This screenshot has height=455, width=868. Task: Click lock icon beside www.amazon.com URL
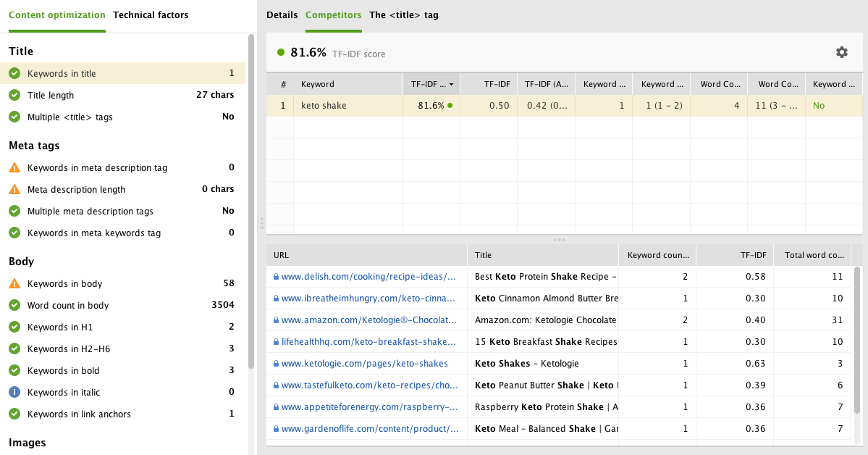(x=275, y=320)
